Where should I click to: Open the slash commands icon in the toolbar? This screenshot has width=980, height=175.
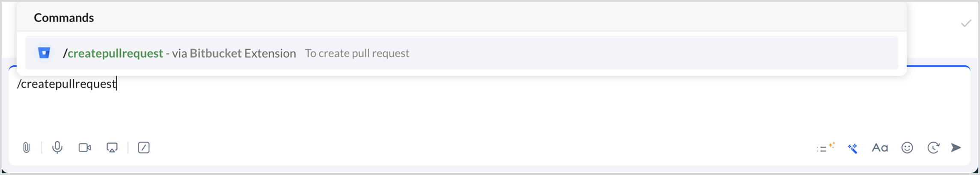pos(144,148)
